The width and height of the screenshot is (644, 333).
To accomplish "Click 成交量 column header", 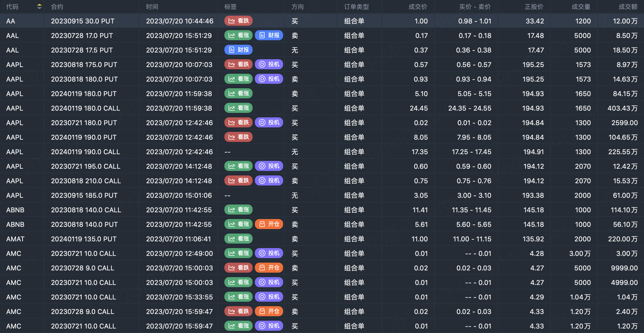I will [581, 7].
